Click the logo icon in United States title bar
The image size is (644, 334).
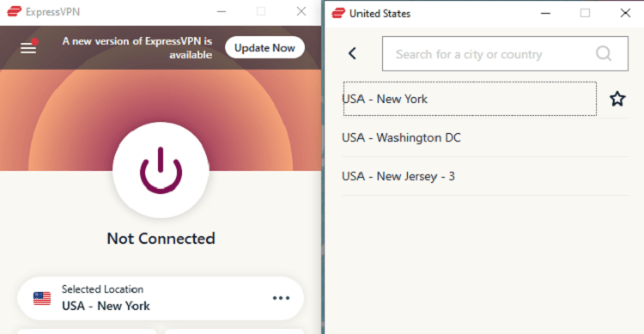[x=338, y=14]
